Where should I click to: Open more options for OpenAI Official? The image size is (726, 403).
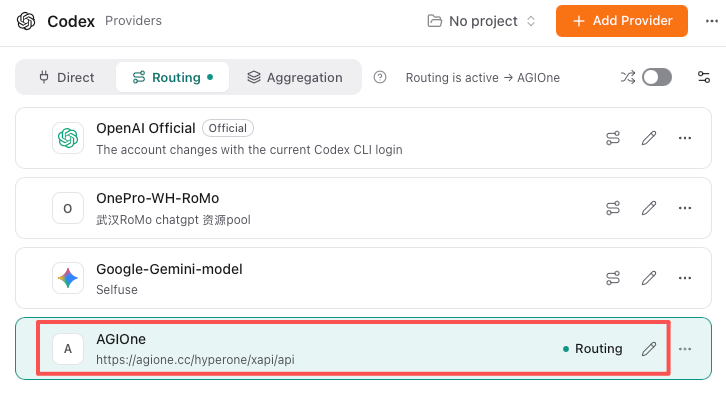click(x=685, y=138)
